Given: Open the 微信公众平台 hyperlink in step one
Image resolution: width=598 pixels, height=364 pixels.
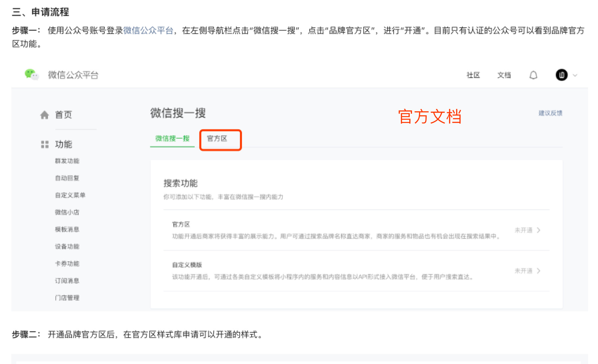Looking at the screenshot, I should pos(148,30).
